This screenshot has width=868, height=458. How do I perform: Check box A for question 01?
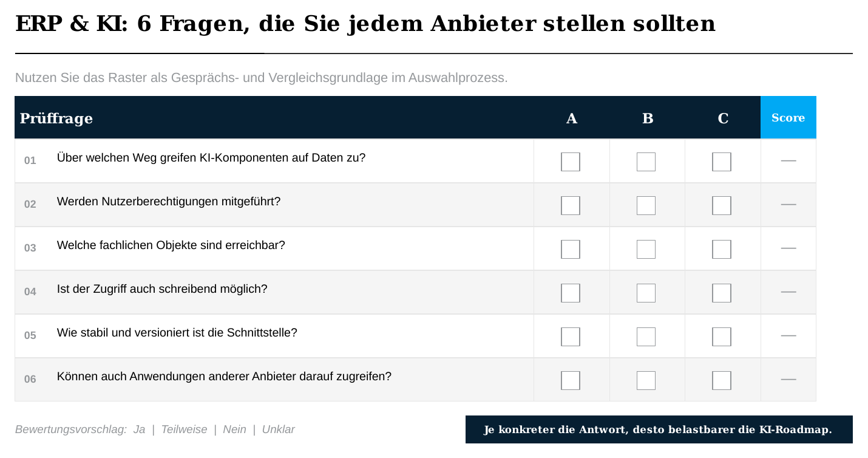[571, 162]
